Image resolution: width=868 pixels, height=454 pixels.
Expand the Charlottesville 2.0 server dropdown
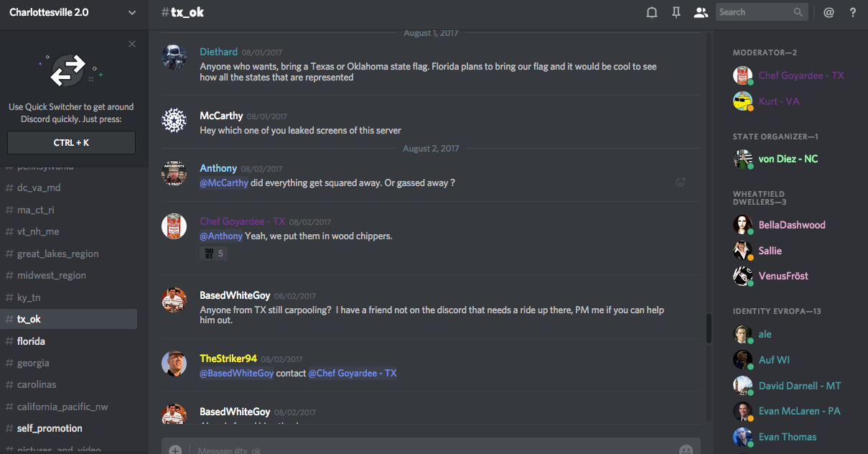tap(131, 12)
